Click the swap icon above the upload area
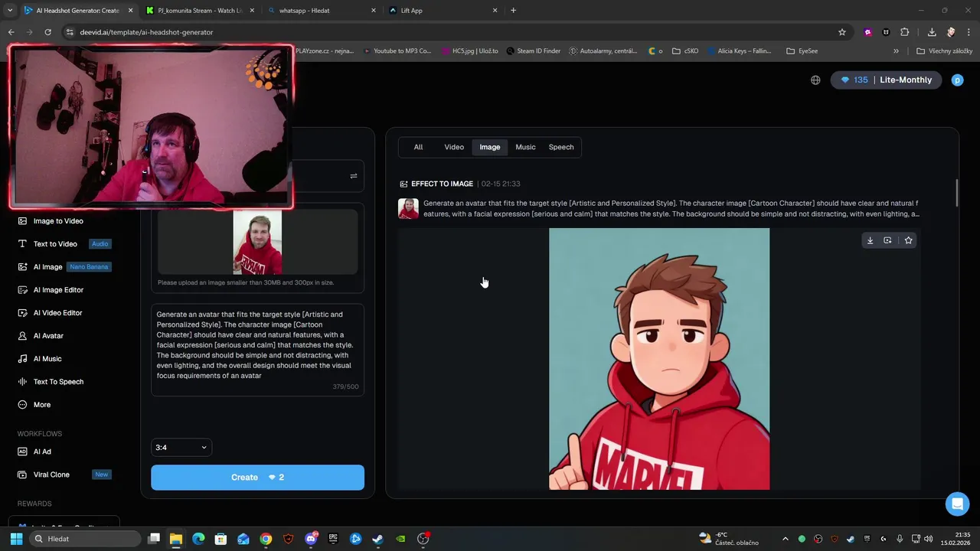This screenshot has height=551, width=980. (x=353, y=176)
